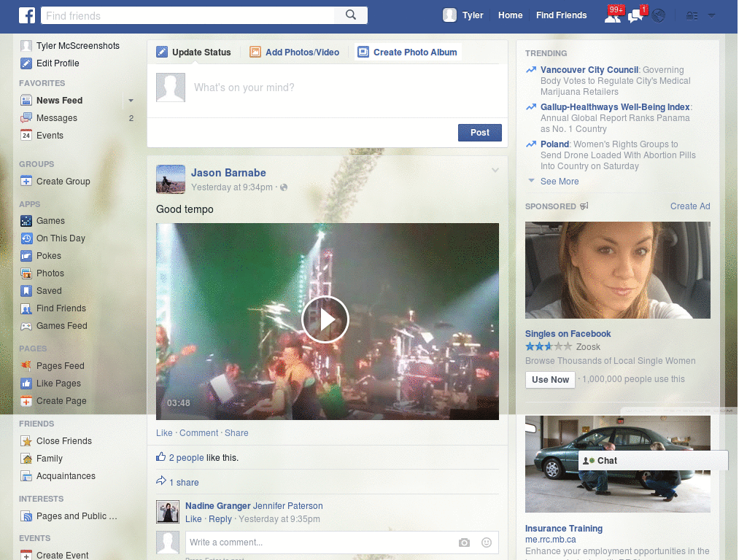Viewport: 747px width, 560px height.
Task: Like the Good tempo post
Action: click(164, 433)
